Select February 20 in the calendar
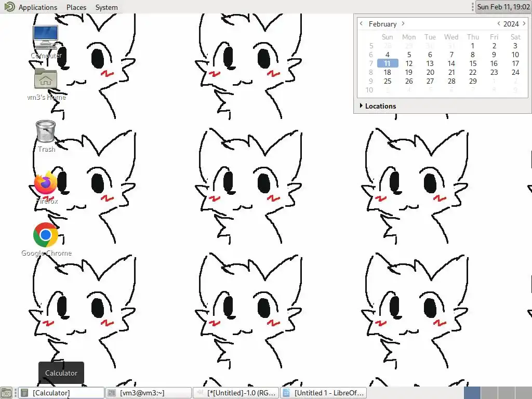The image size is (532, 399). pos(430,72)
